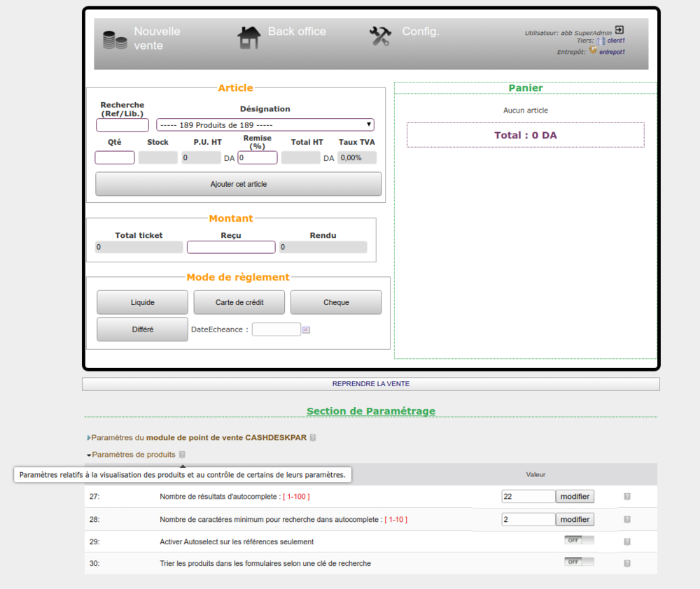This screenshot has width=700, height=589.
Task: Click Ajouter cet article button
Action: coord(238,184)
